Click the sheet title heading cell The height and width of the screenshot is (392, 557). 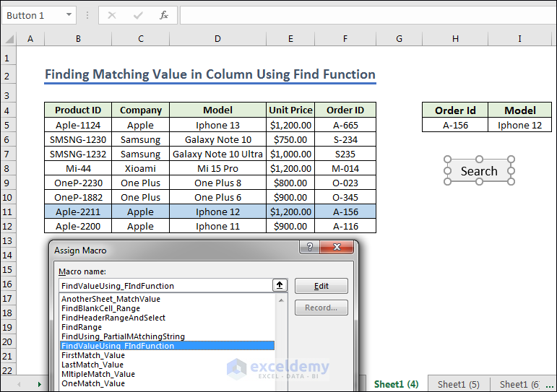(x=210, y=74)
